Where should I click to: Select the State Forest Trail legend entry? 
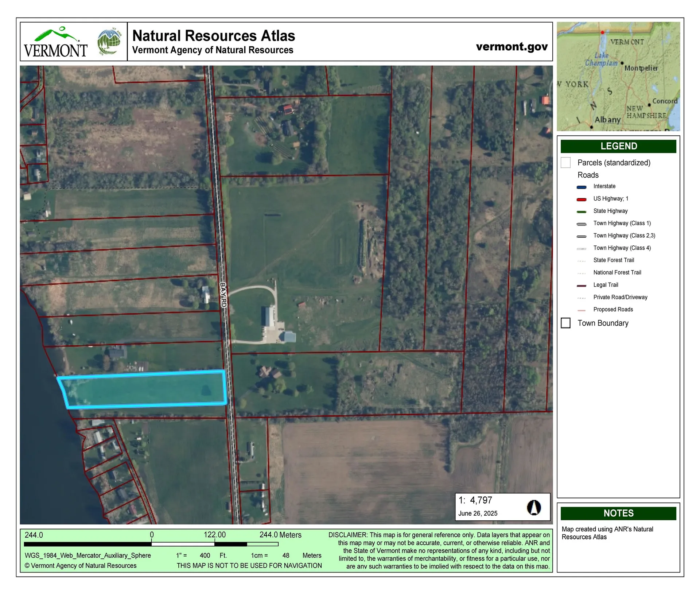click(x=581, y=260)
